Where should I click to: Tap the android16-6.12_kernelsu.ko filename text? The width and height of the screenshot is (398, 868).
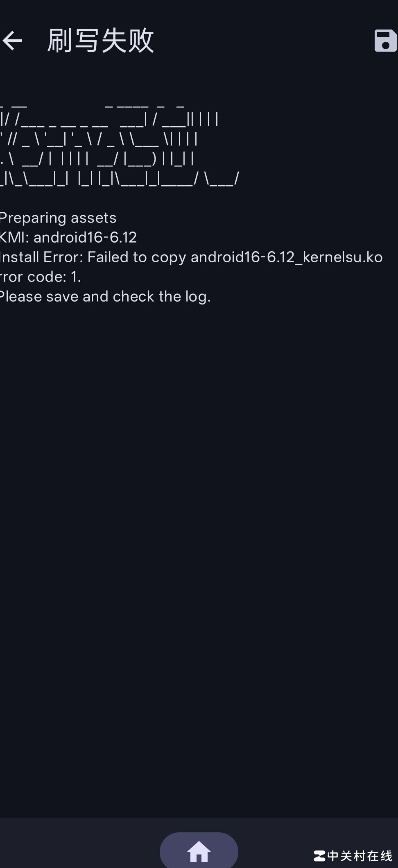(x=287, y=257)
